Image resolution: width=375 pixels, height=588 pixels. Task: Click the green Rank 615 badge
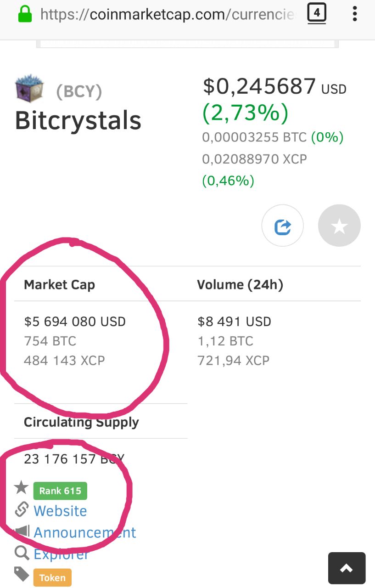click(60, 491)
